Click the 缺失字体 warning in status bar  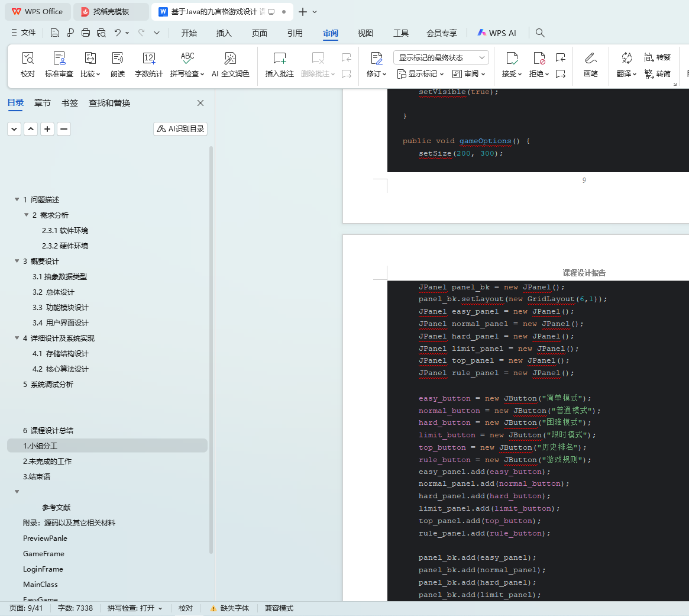point(230,608)
